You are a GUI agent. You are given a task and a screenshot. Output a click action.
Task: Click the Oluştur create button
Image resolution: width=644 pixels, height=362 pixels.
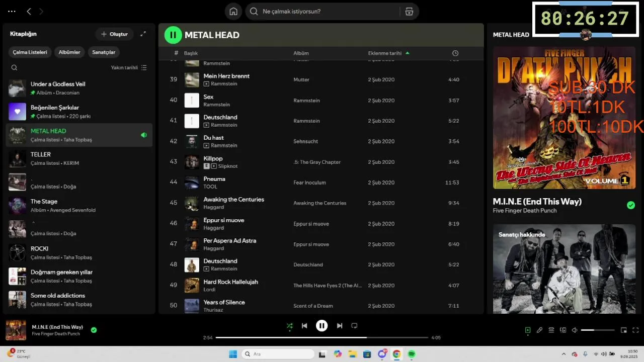(x=114, y=34)
